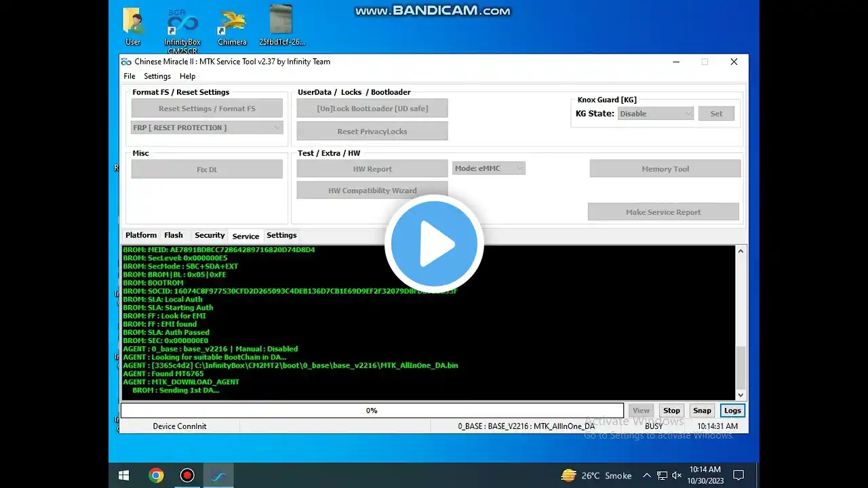Click the Knox Guard Set button
Viewport: 868px width, 488px height.
point(716,114)
